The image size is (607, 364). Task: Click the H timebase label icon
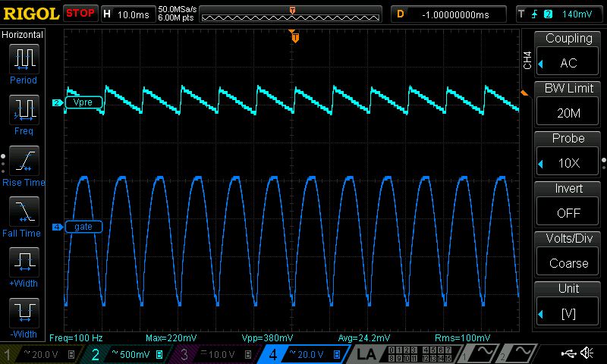107,14
